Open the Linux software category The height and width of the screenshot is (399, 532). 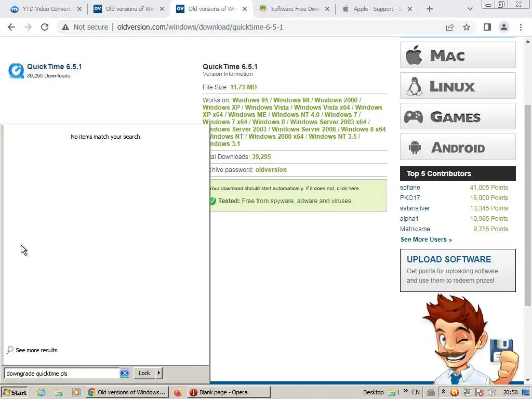pyautogui.click(x=458, y=86)
